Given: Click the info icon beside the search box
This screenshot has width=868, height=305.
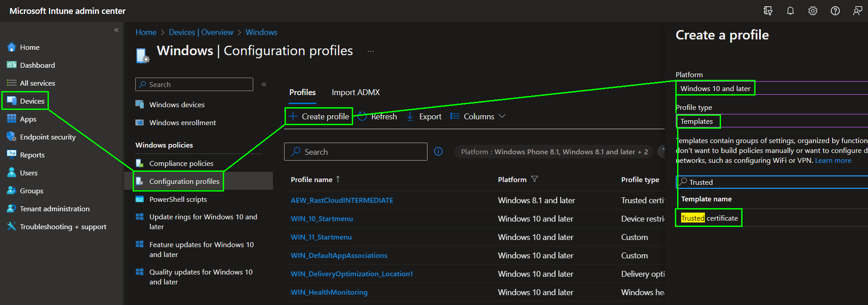Looking at the screenshot, I should (x=438, y=152).
